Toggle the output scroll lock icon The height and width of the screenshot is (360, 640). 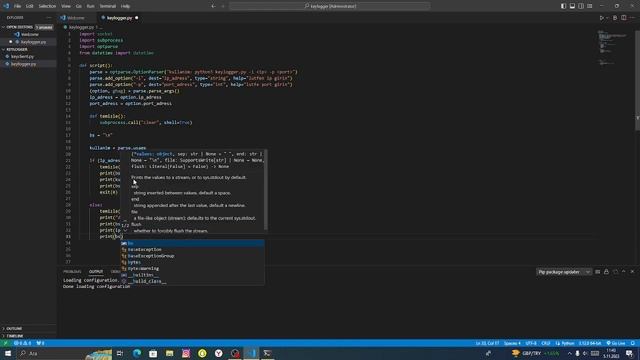pyautogui.click(x=607, y=272)
